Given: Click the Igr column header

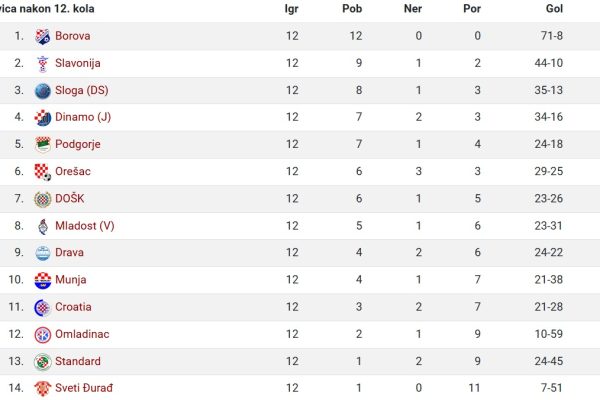Looking at the screenshot, I should pos(292,8).
